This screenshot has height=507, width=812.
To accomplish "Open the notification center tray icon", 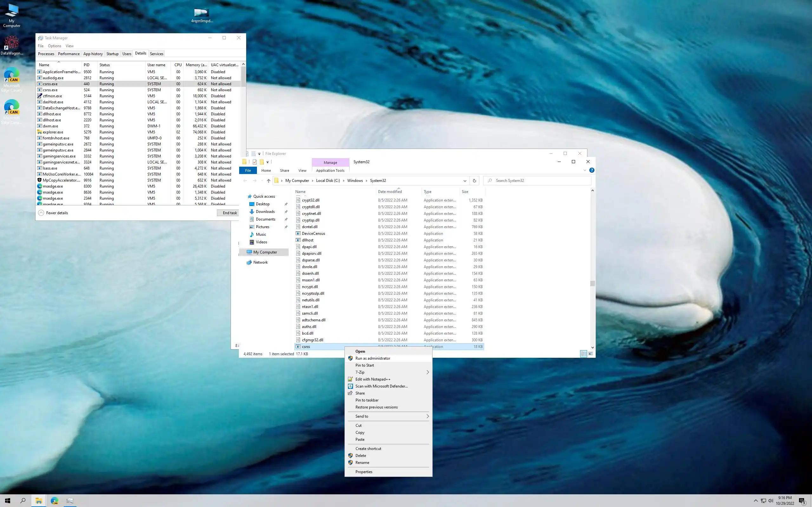I will [x=802, y=501].
